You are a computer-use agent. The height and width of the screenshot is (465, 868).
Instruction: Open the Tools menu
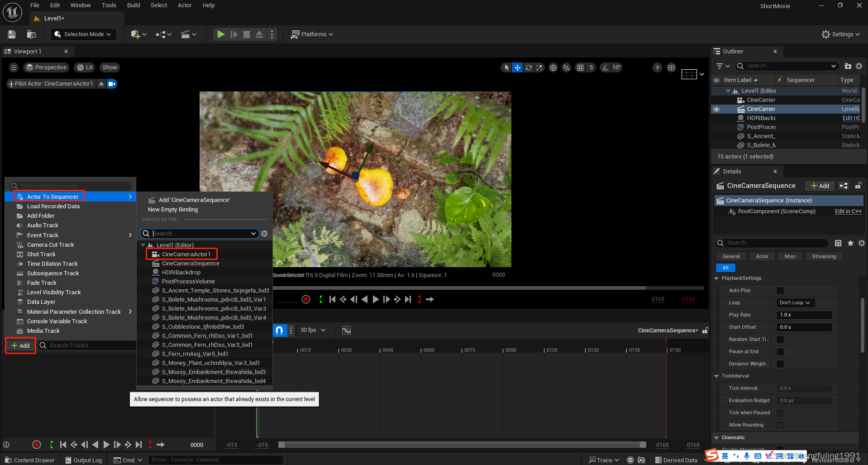[109, 5]
